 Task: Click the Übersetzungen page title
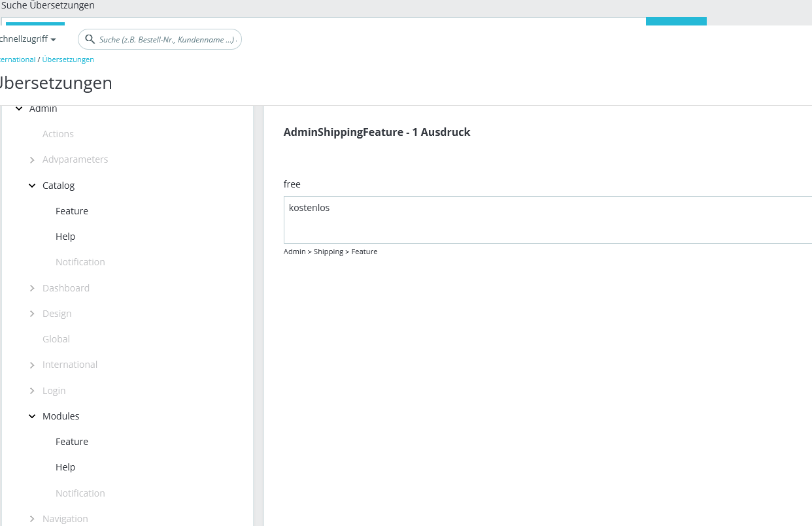(55, 84)
